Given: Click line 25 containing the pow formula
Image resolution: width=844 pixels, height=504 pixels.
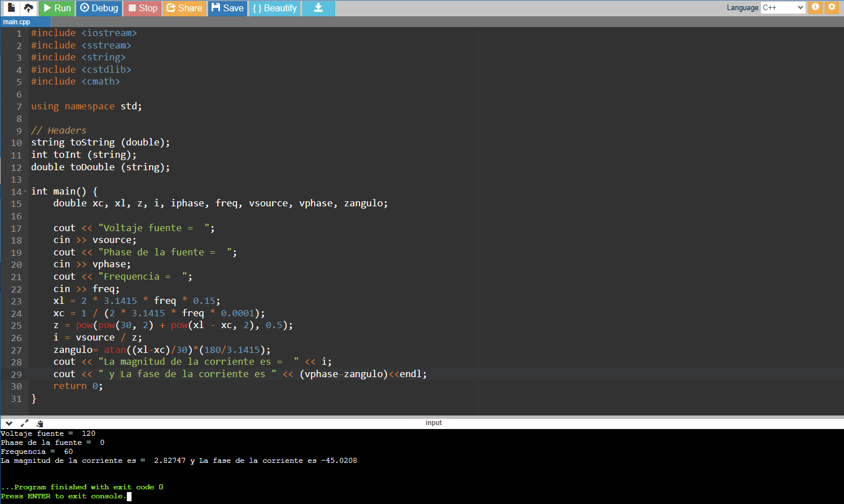Looking at the screenshot, I should pos(169,325).
